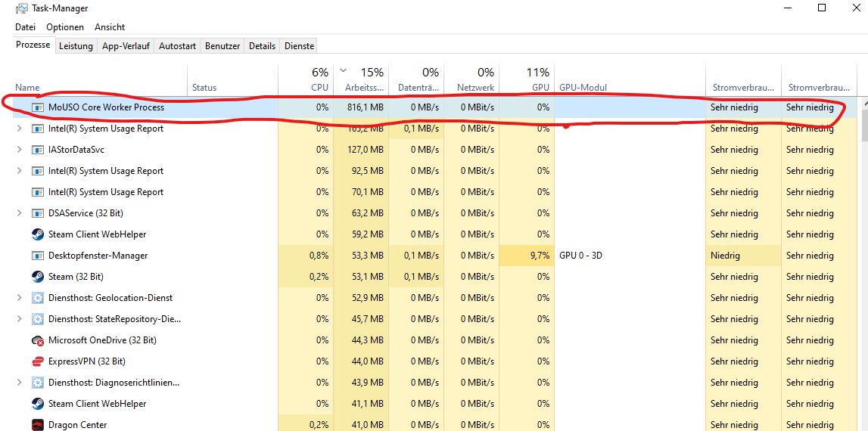Click the MoUSO Core Worker Process icon

click(38, 107)
